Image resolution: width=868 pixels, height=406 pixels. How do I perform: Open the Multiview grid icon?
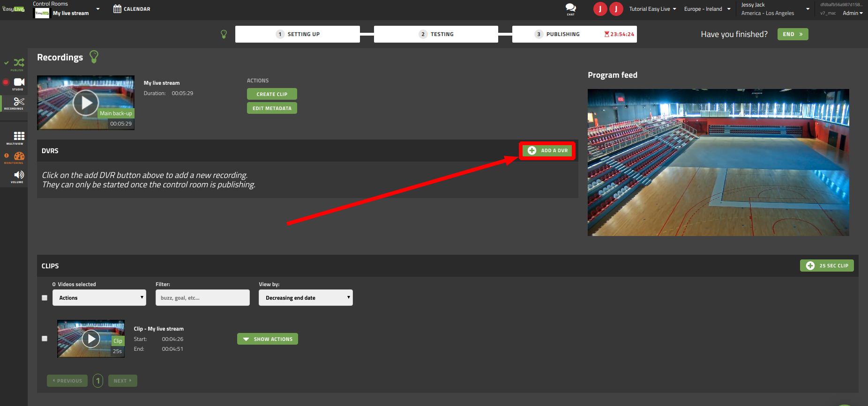point(19,136)
